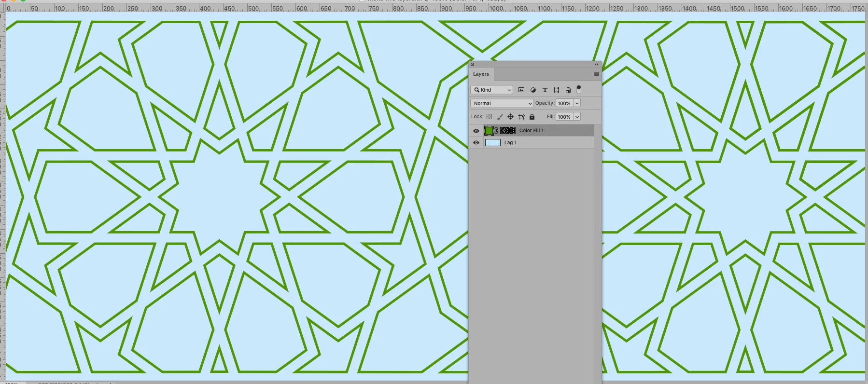Filter layers by type layers icon
This screenshot has height=384, width=868.
tap(545, 90)
